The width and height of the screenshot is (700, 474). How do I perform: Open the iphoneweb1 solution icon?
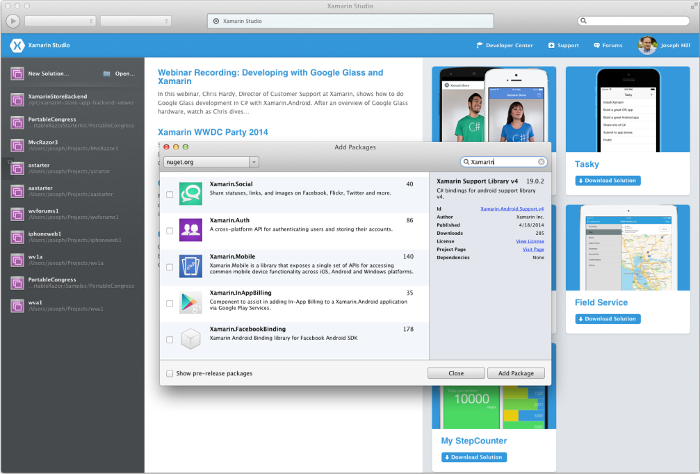pos(17,237)
